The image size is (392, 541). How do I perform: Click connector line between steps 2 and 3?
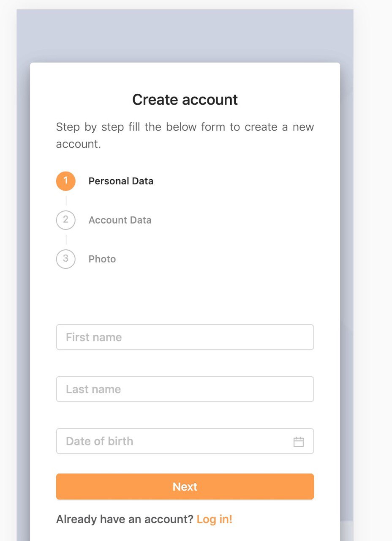66,240
